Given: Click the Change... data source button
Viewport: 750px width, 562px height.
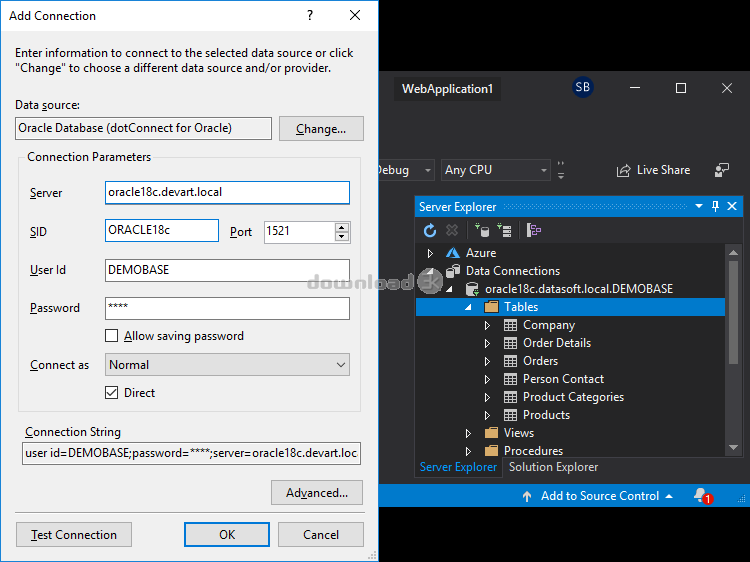Looking at the screenshot, I should [x=321, y=128].
